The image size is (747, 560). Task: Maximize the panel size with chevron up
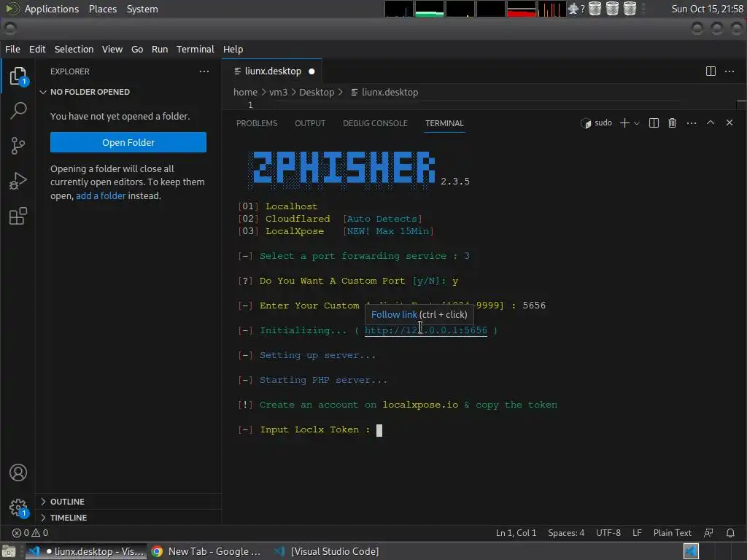(x=711, y=122)
